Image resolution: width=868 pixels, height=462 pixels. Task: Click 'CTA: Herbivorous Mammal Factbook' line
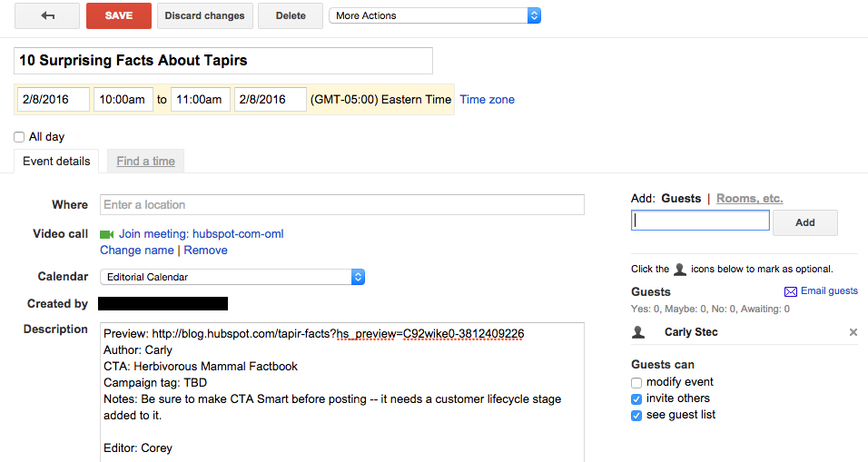coord(201,367)
